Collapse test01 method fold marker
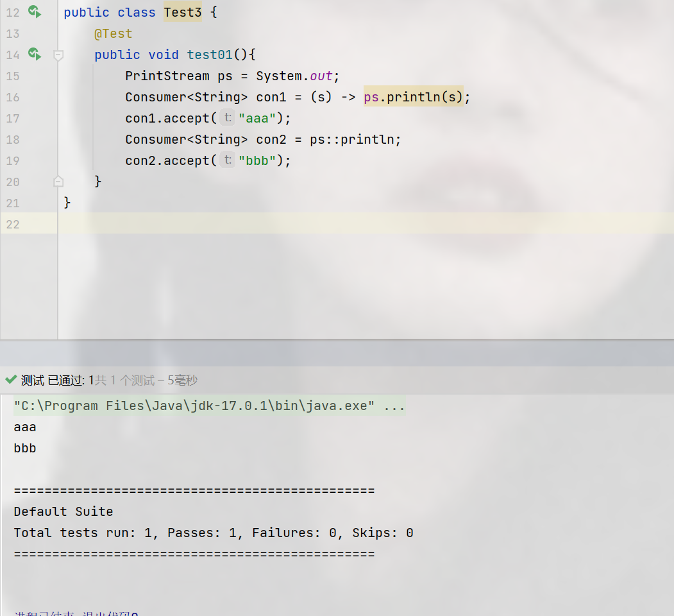The image size is (674, 616). coord(58,55)
